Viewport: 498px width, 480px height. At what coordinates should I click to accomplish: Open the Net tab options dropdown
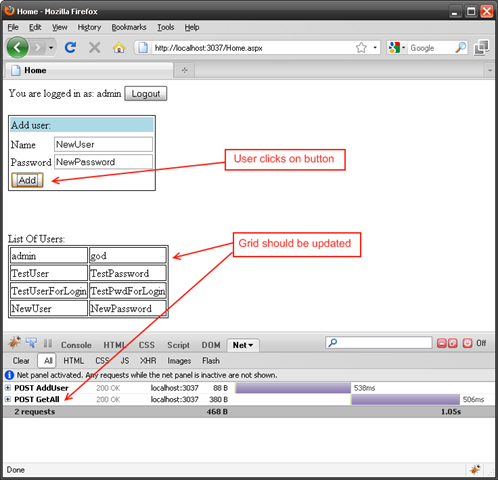tap(251, 345)
